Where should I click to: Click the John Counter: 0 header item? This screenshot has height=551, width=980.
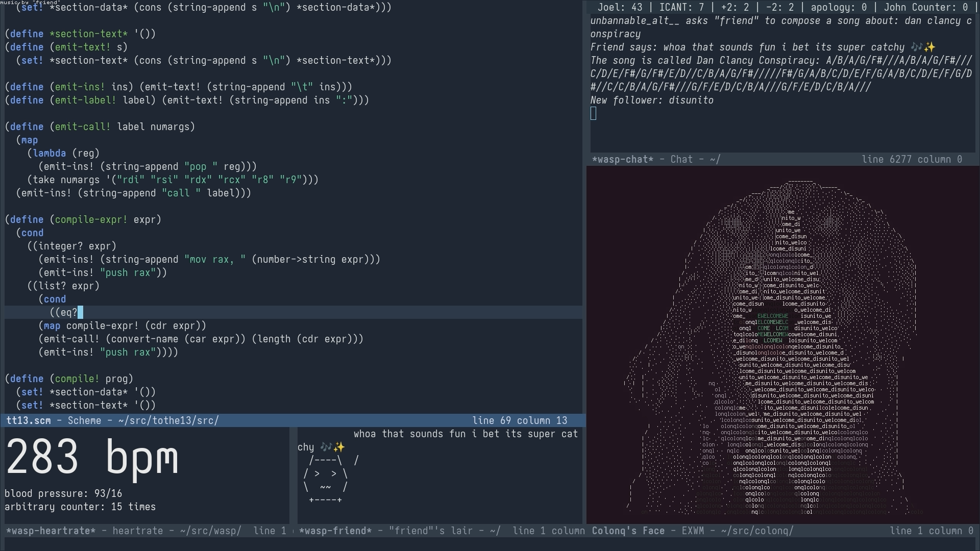[x=925, y=7]
